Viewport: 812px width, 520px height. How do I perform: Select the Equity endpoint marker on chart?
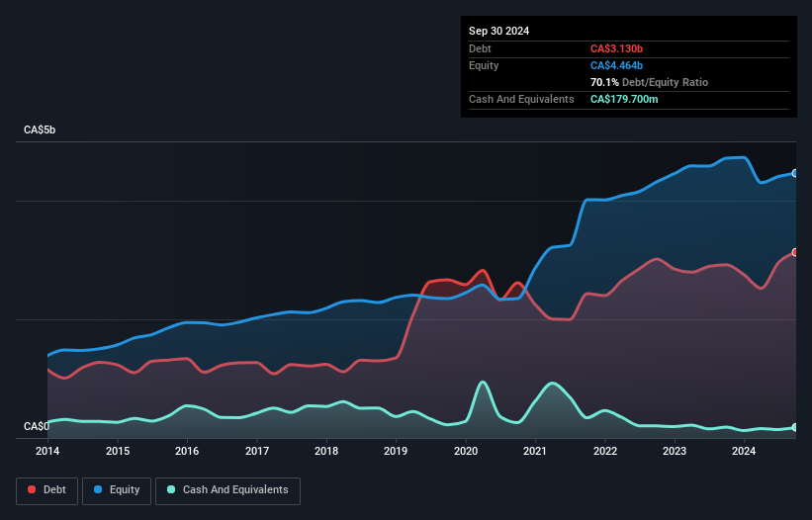795,173
